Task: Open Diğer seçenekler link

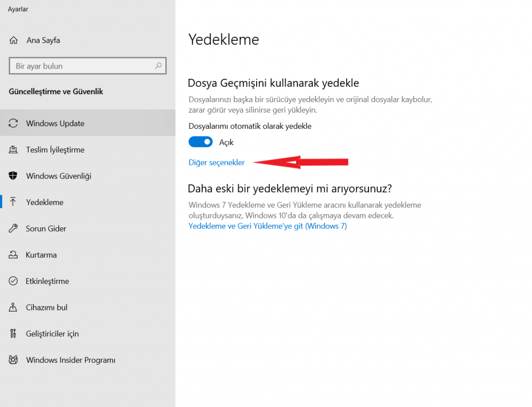Action: tap(217, 162)
